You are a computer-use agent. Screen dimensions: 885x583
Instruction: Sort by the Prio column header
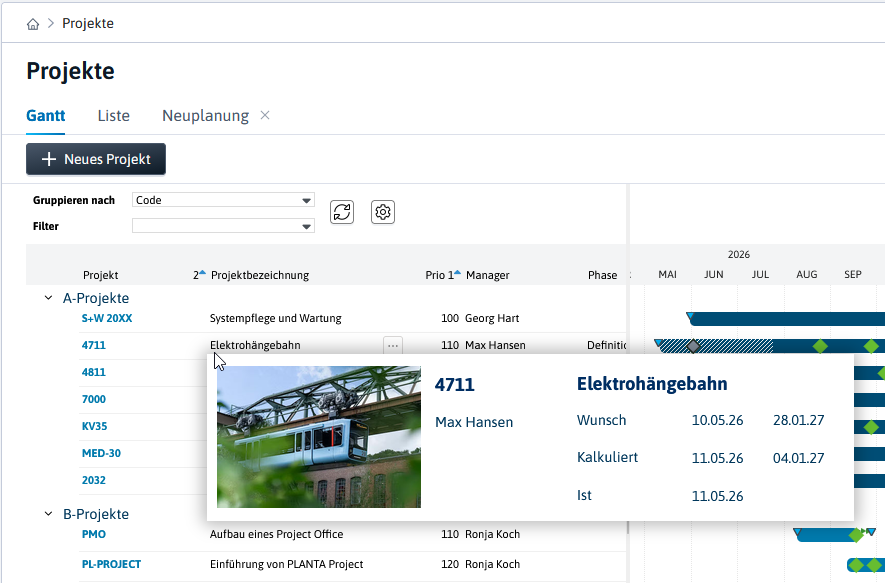[435, 275]
